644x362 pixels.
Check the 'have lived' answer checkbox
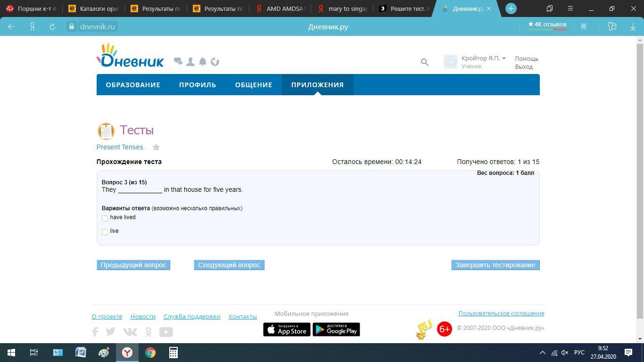tap(105, 218)
